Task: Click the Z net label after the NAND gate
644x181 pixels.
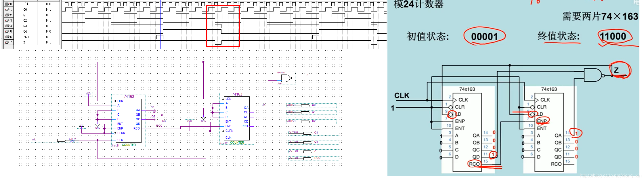Action: point(307,75)
